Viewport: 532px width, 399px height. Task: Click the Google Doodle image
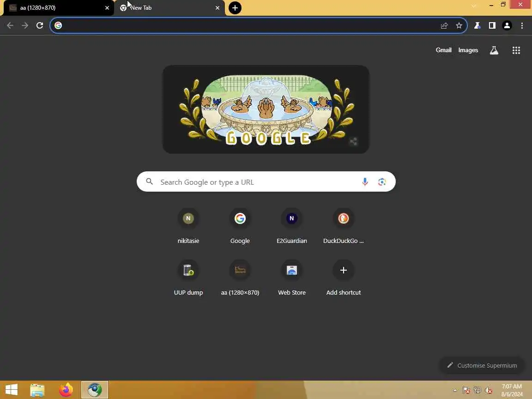click(266, 109)
